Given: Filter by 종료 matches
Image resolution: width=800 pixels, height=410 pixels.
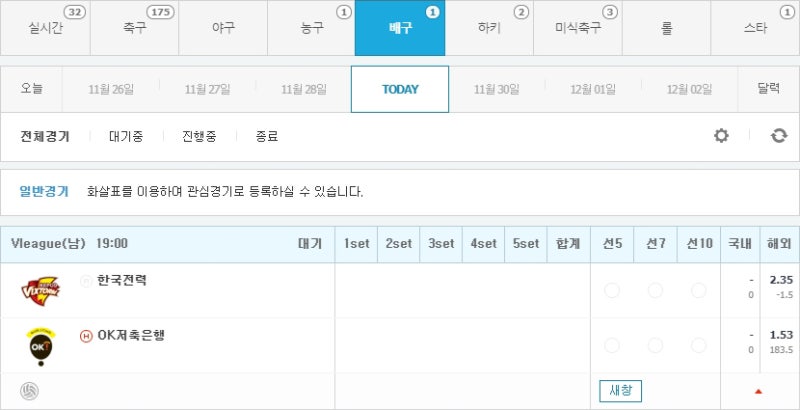Looking at the screenshot, I should point(266,136).
